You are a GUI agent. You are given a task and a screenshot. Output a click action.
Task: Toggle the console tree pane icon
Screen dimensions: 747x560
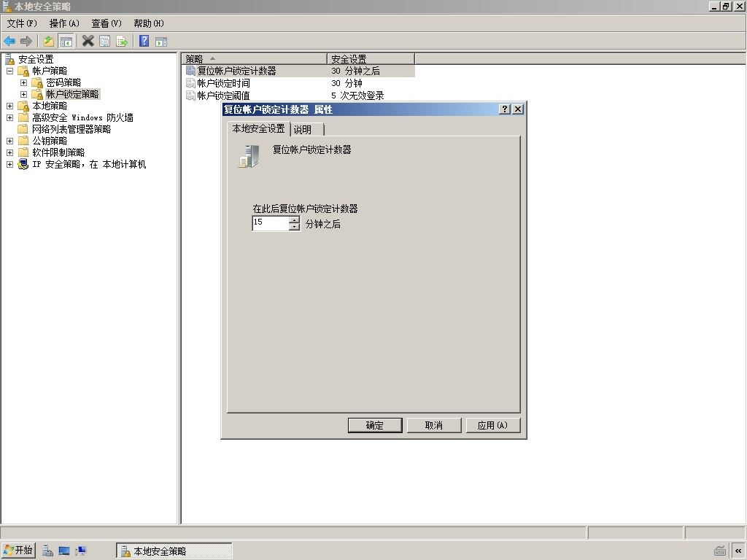[x=66, y=42]
